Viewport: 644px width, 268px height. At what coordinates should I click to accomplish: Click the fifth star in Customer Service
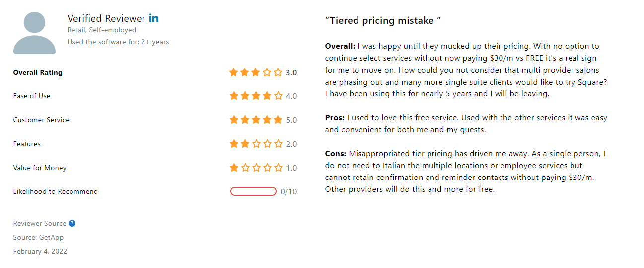pyautogui.click(x=278, y=120)
